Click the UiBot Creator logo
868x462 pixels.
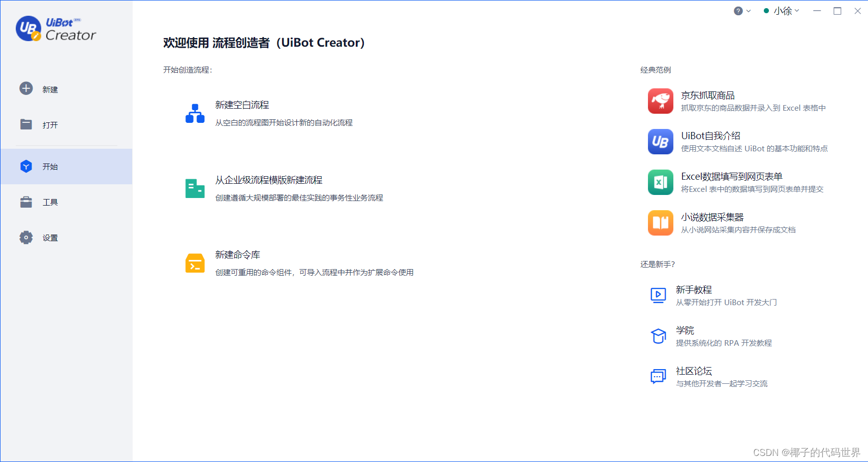click(55, 29)
